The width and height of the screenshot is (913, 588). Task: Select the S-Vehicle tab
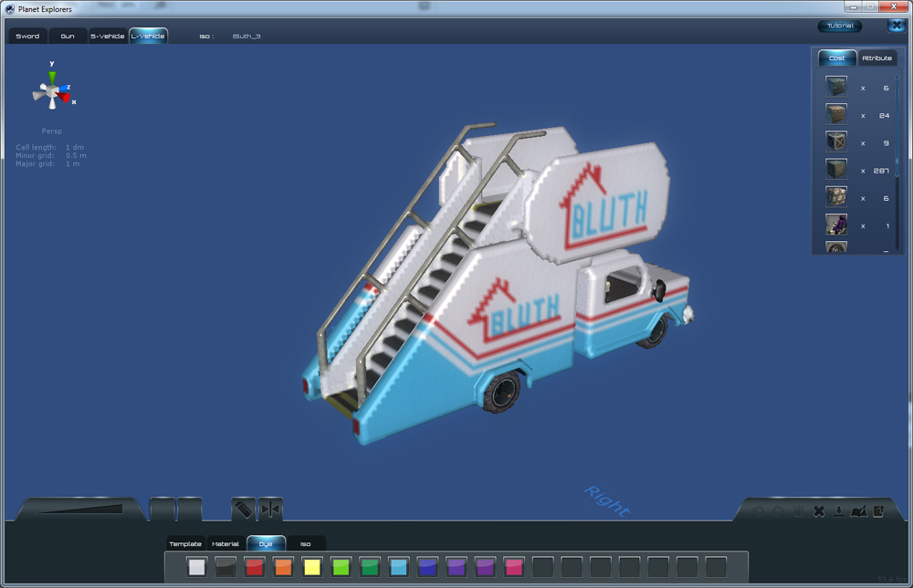(107, 37)
